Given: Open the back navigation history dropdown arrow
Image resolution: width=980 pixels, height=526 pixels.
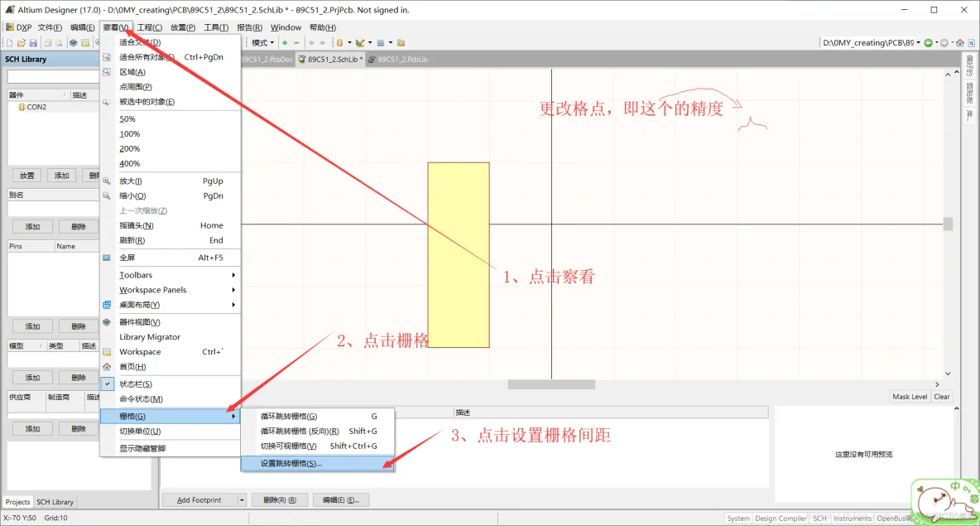Looking at the screenshot, I should click(x=936, y=43).
